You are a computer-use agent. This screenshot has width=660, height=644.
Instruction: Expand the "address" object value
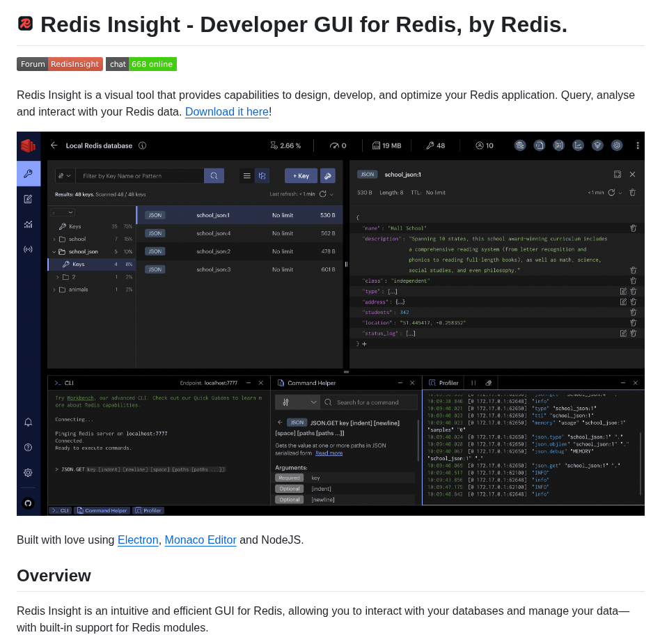point(400,301)
